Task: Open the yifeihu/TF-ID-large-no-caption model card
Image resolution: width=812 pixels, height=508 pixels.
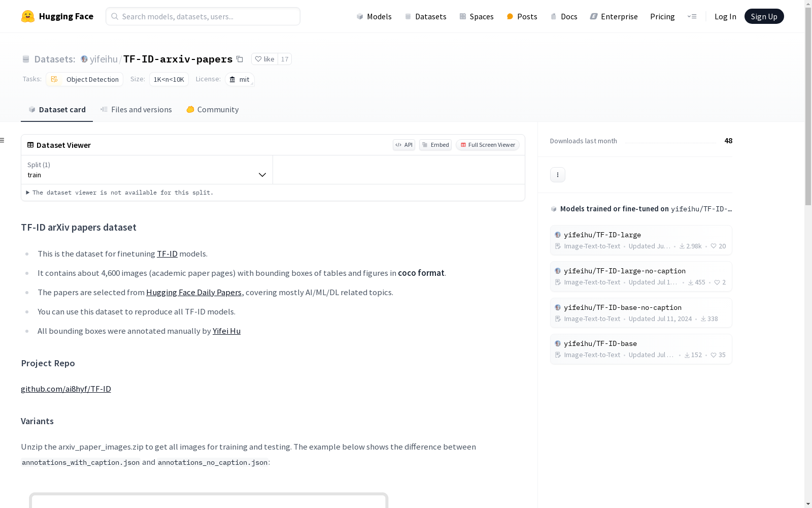Action: (641, 276)
